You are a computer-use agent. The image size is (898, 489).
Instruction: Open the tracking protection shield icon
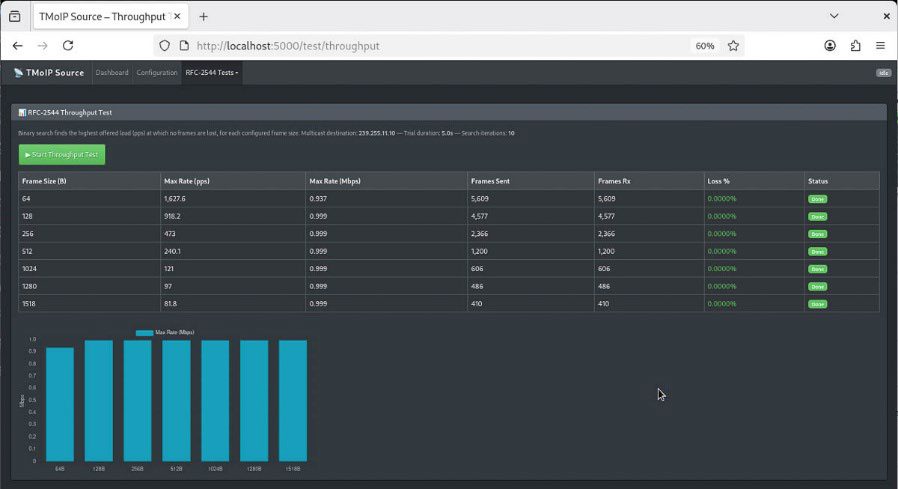pyautogui.click(x=164, y=46)
